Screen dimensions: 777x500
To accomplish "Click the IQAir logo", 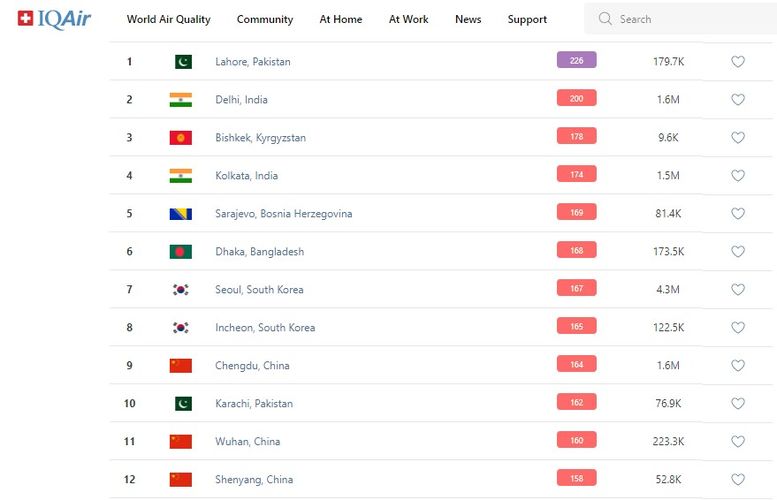I will coord(54,19).
